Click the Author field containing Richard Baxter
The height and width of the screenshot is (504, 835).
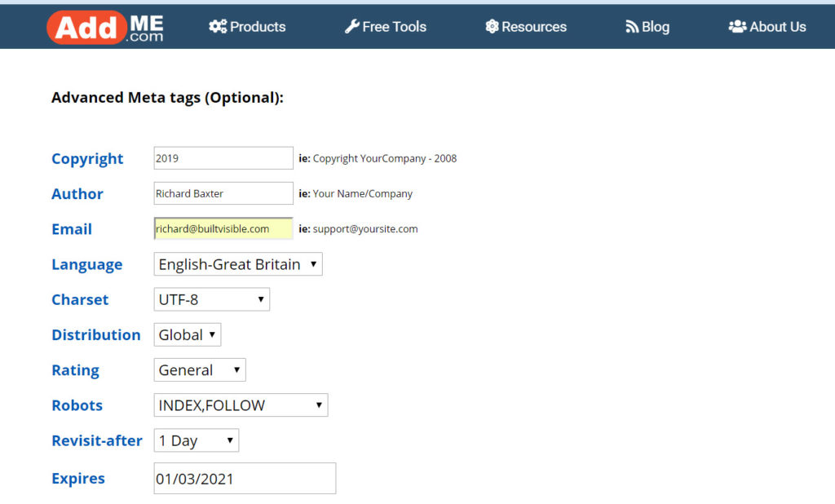click(x=223, y=193)
